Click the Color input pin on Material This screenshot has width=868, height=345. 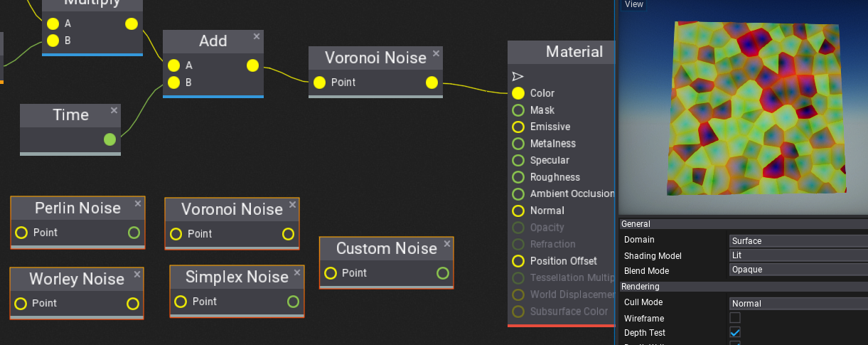coord(518,93)
